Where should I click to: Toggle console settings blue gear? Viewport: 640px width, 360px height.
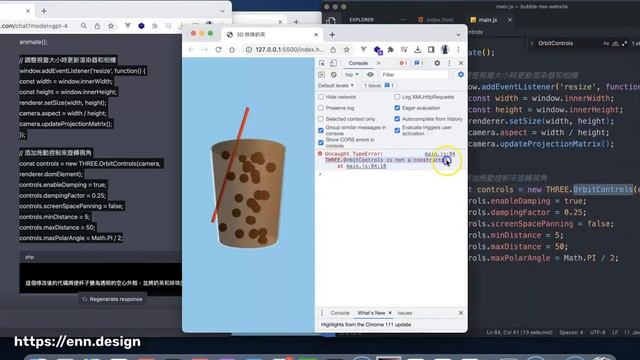tap(461, 75)
